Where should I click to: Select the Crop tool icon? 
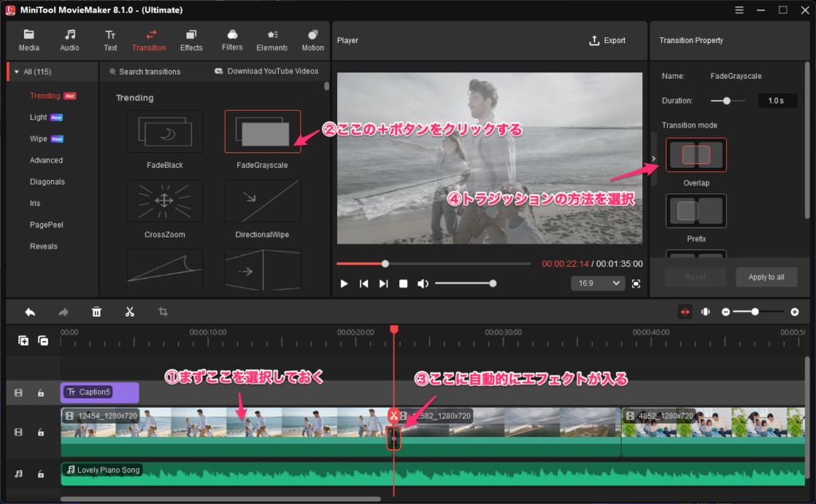(163, 312)
